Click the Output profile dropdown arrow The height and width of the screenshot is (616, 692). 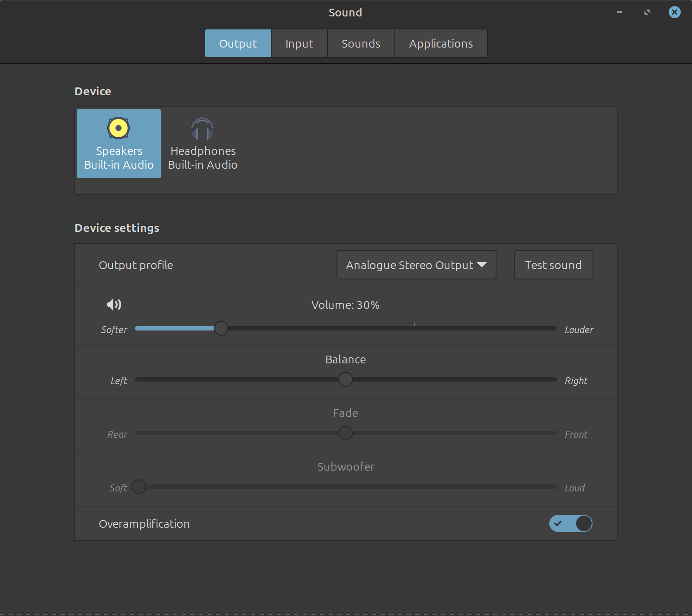click(x=482, y=265)
